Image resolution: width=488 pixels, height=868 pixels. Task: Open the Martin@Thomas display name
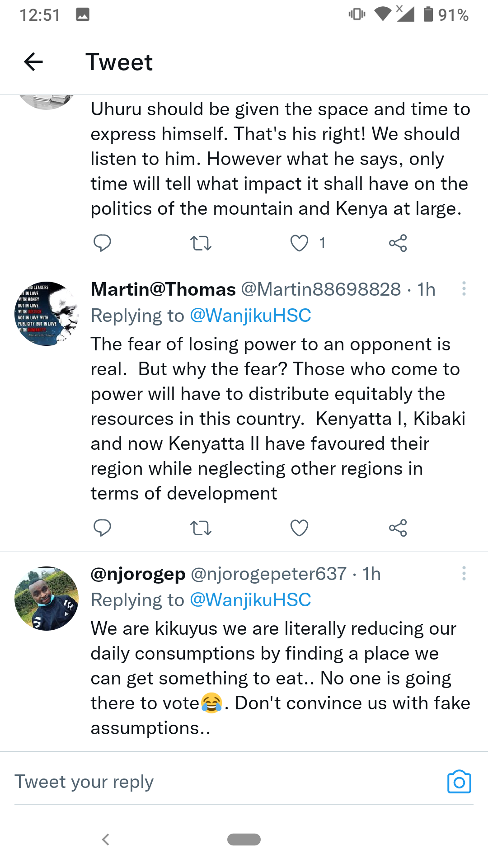[x=163, y=289]
